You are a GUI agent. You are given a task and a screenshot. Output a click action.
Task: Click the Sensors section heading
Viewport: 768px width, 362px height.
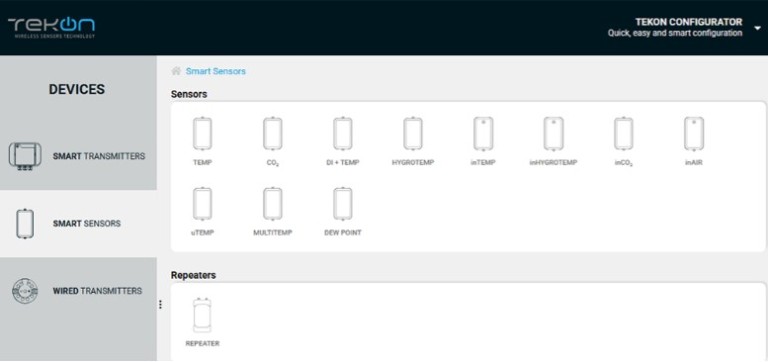click(x=189, y=94)
